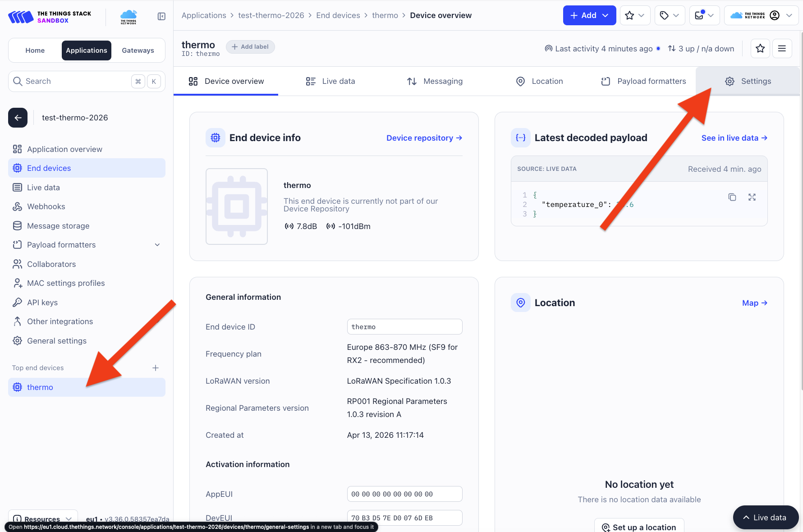Expand the decoded payload to fullscreen

click(752, 197)
